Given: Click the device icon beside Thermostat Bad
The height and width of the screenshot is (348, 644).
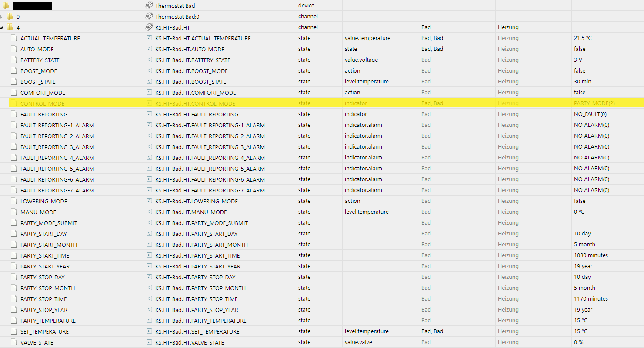Looking at the screenshot, I should (149, 6).
